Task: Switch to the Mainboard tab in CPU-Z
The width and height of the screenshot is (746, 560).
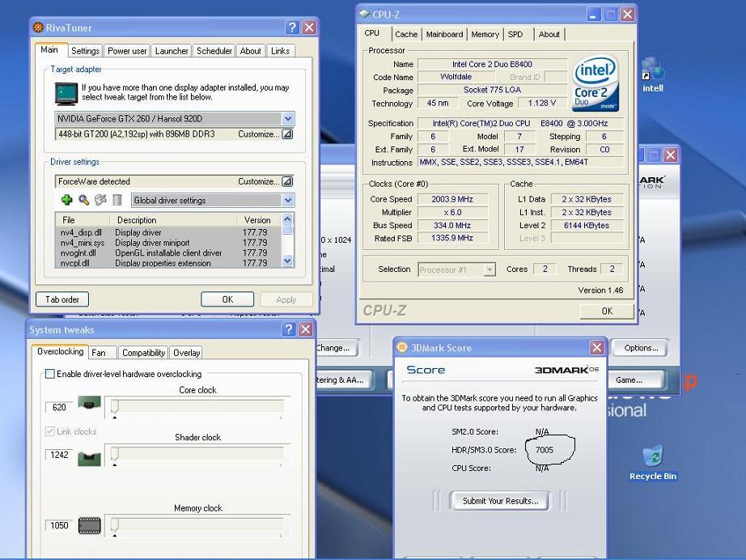Action: (444, 34)
